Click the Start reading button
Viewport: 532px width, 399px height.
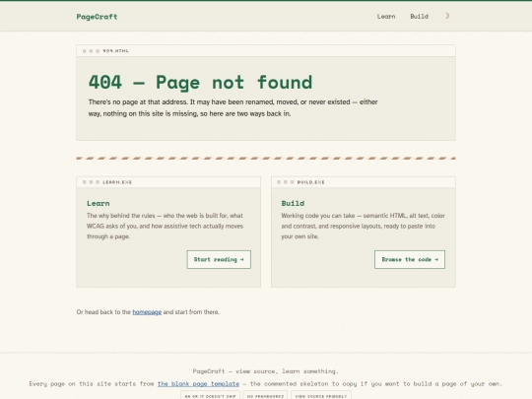click(x=219, y=259)
